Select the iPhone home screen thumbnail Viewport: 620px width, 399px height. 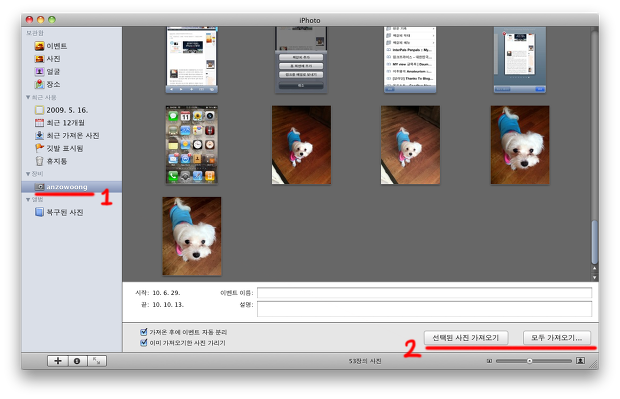(191, 145)
